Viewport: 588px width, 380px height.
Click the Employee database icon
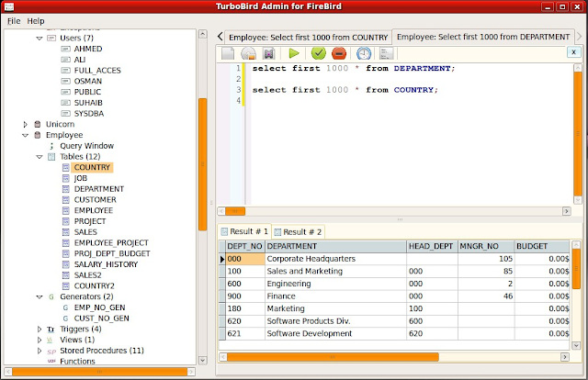[x=38, y=135]
